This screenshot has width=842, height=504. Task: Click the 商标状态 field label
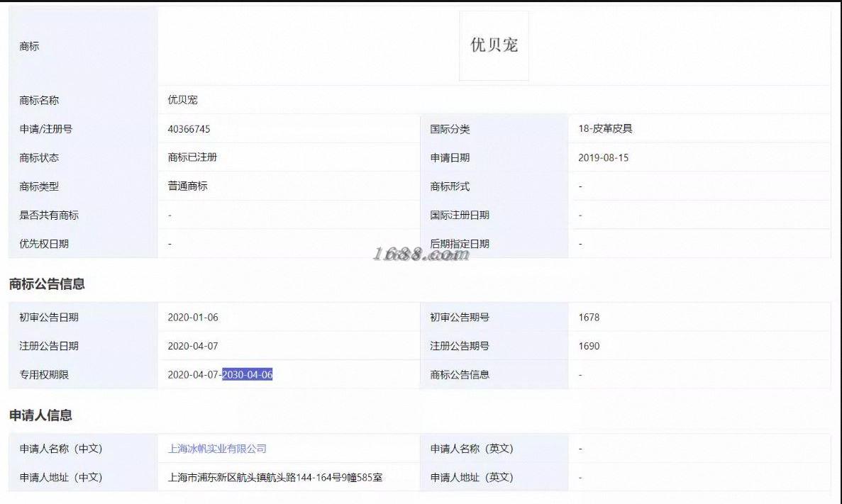pyautogui.click(x=39, y=158)
